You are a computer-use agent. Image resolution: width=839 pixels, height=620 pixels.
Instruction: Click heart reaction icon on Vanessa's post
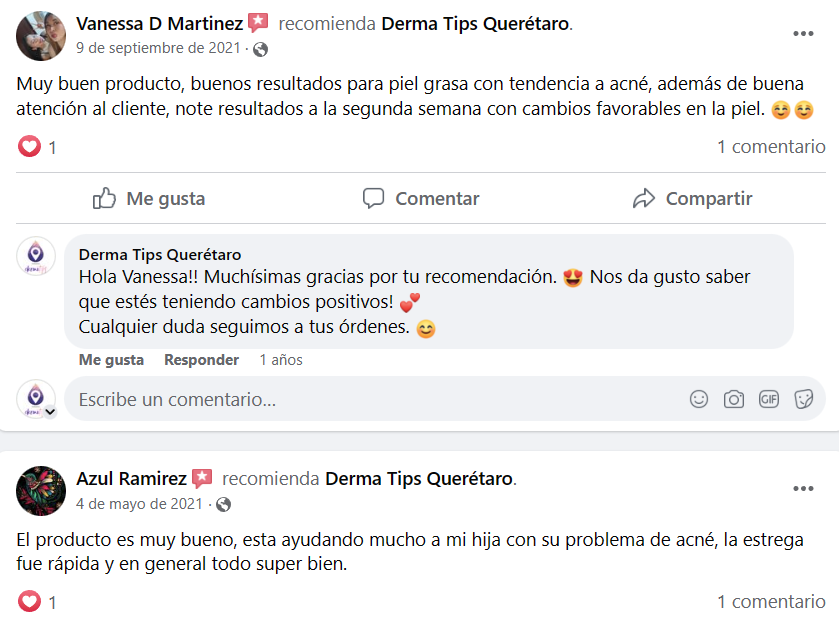point(30,147)
